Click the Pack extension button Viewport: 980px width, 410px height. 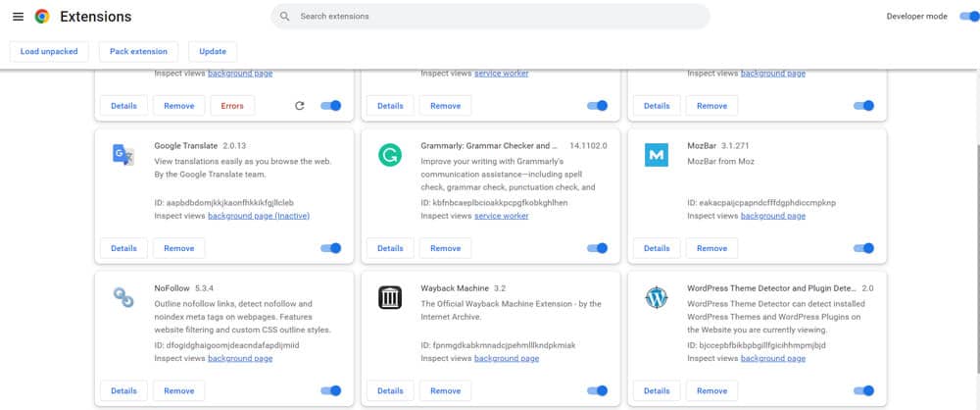tap(138, 51)
